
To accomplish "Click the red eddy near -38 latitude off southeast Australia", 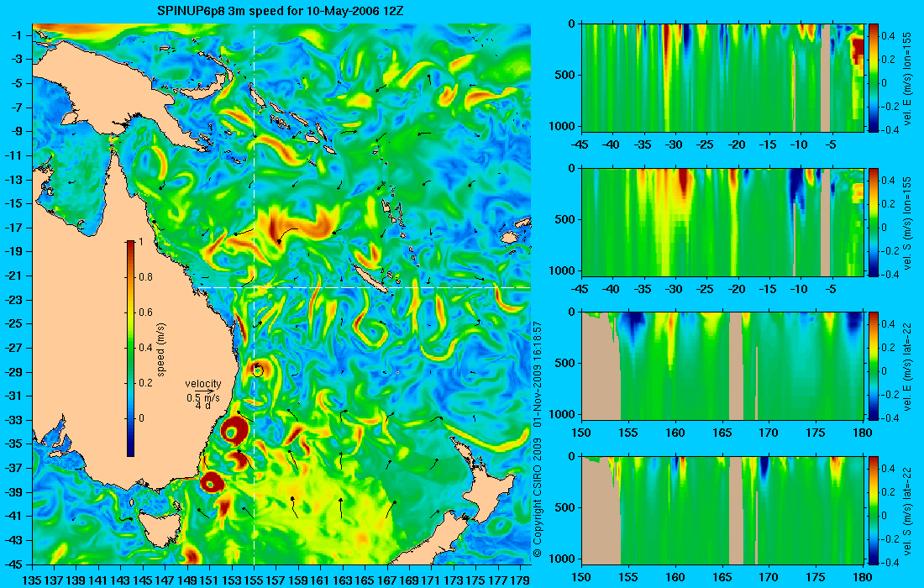I will point(211,482).
